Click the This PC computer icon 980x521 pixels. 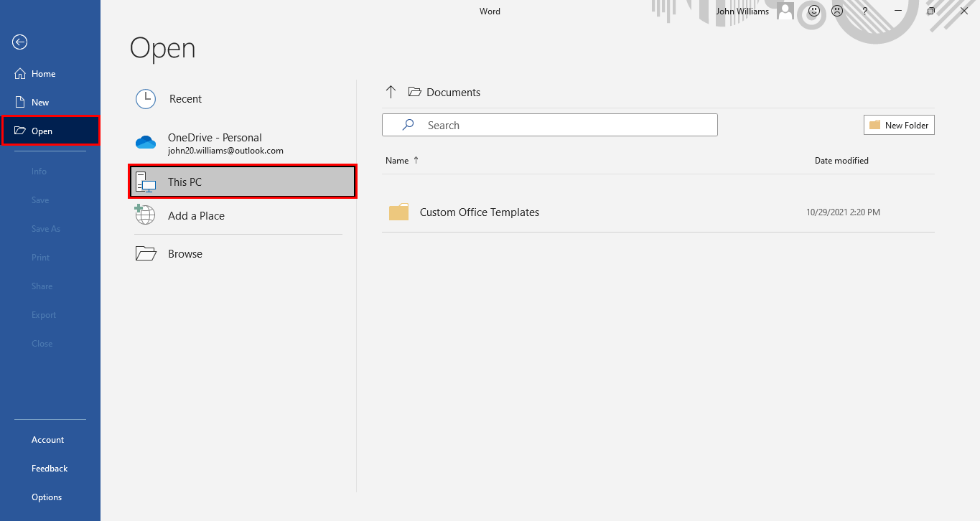tap(146, 182)
